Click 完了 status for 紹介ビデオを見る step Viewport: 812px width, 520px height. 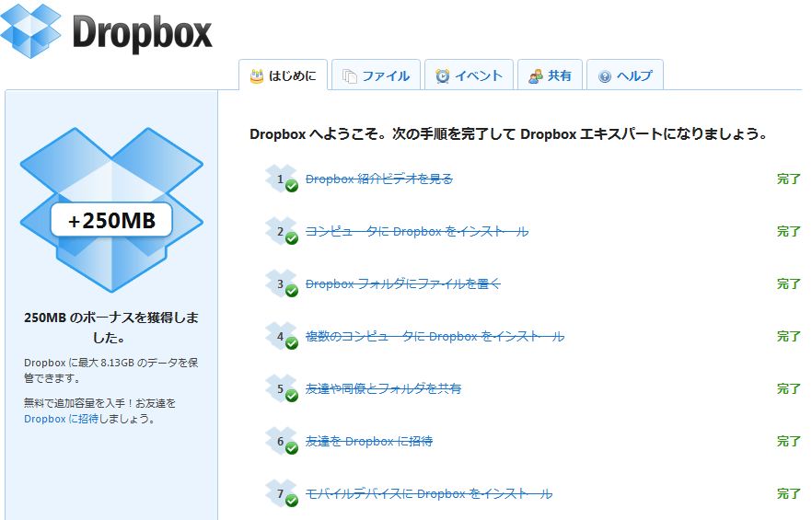[x=789, y=179]
